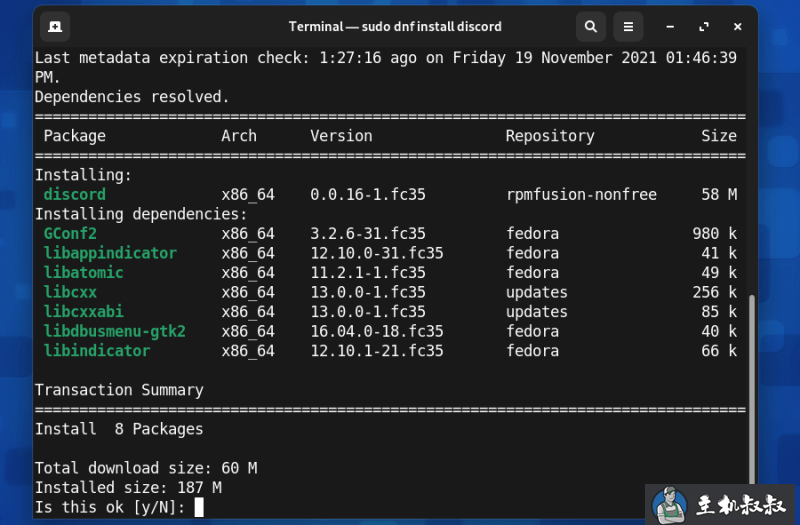Click the '58 M' size value
This screenshot has width=800, height=525.
pos(719,194)
